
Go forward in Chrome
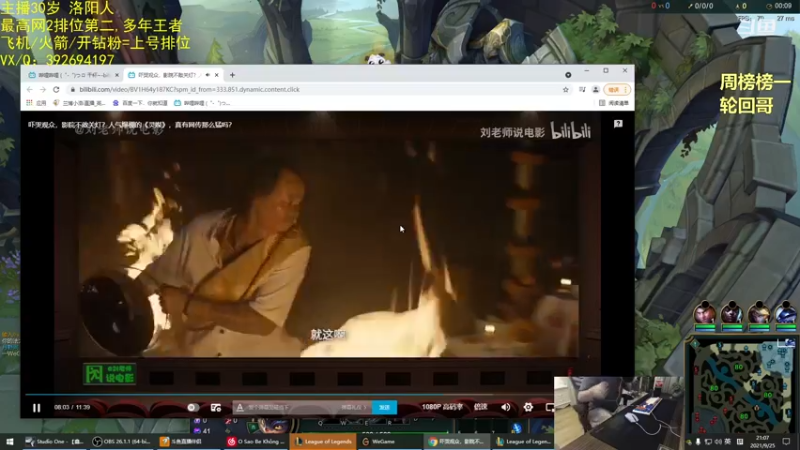point(43,89)
